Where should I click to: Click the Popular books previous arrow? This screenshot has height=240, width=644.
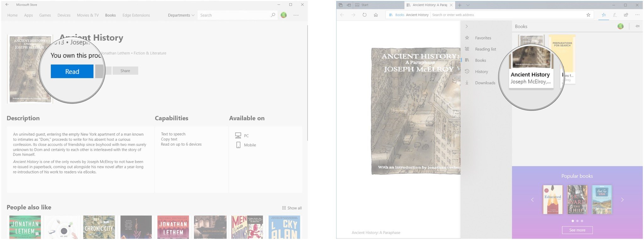tap(532, 200)
